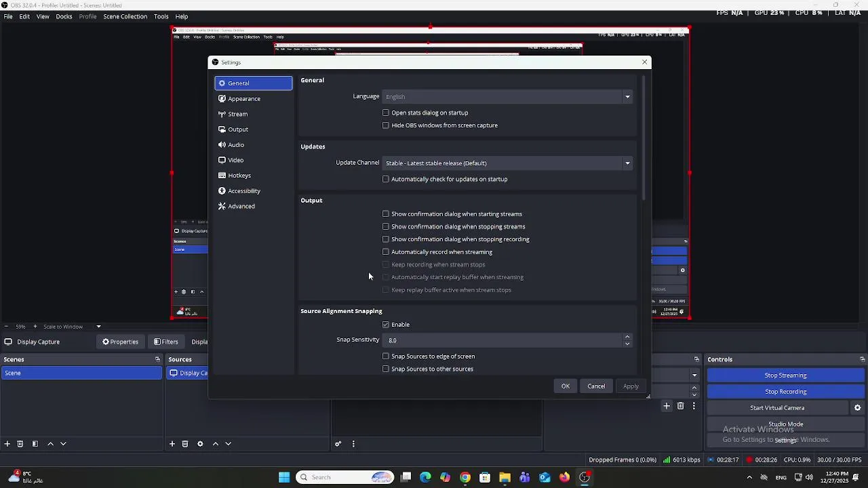This screenshot has width=868, height=488.
Task: Open Windows Start menu
Action: (284, 477)
